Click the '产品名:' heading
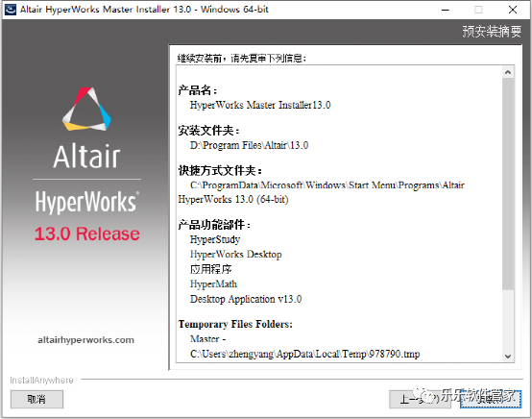The height and width of the screenshot is (419, 532). coord(198,90)
